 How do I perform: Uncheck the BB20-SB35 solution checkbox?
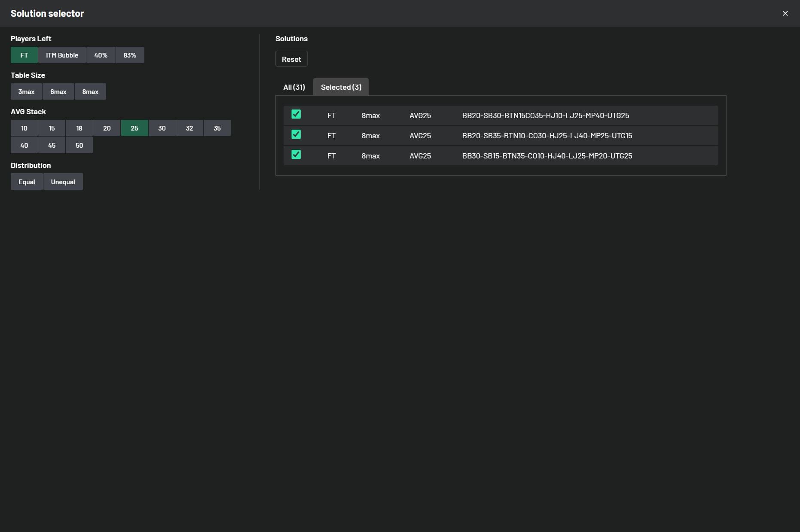pyautogui.click(x=296, y=134)
